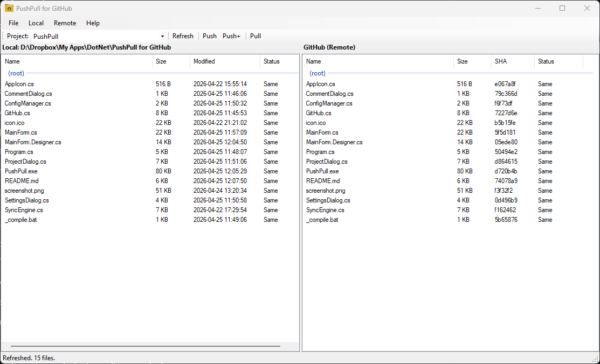Sort remote list by Status column header
Screen dimensions: 600x364
(x=558, y=61)
